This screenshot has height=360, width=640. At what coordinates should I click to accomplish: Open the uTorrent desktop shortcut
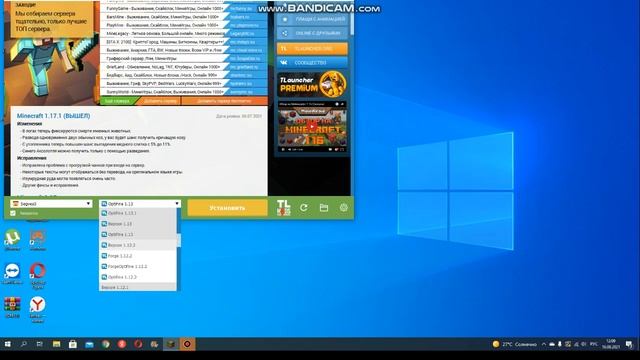[13, 240]
